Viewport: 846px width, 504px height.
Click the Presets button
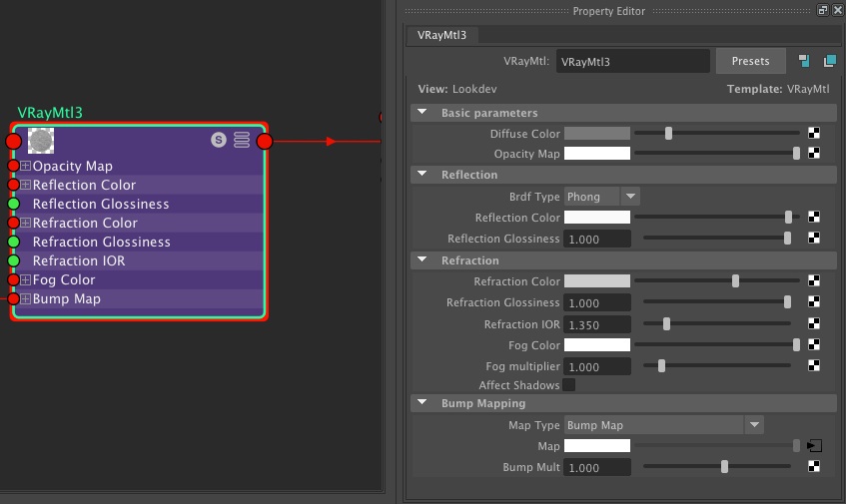point(750,61)
